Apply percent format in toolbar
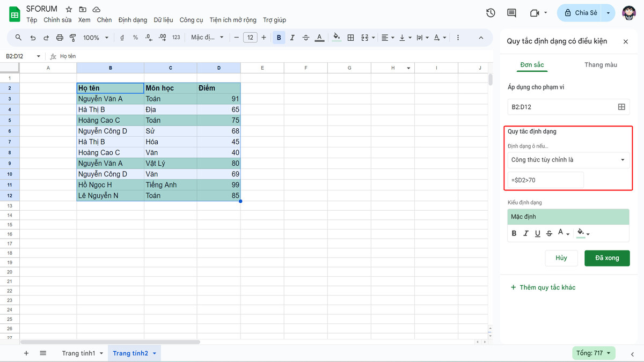 click(x=135, y=38)
